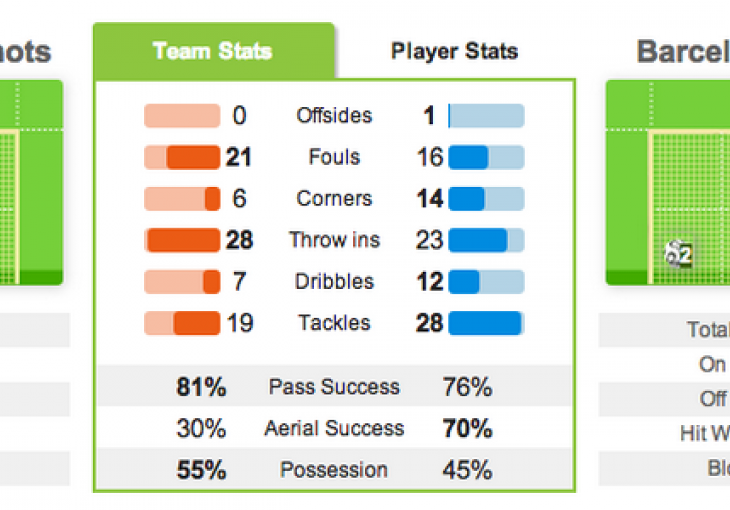
Task: Click the Dribbles stat label
Action: click(333, 282)
